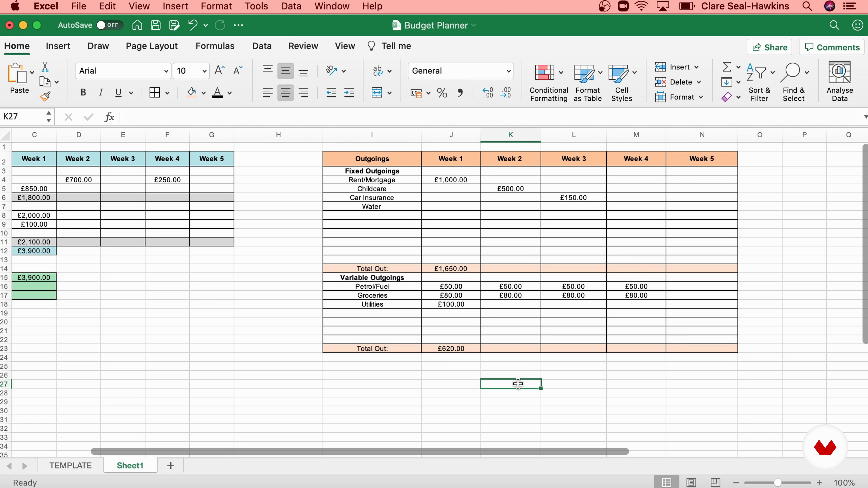The height and width of the screenshot is (488, 868).
Task: Toggle middle vertical alignment
Action: (x=285, y=71)
